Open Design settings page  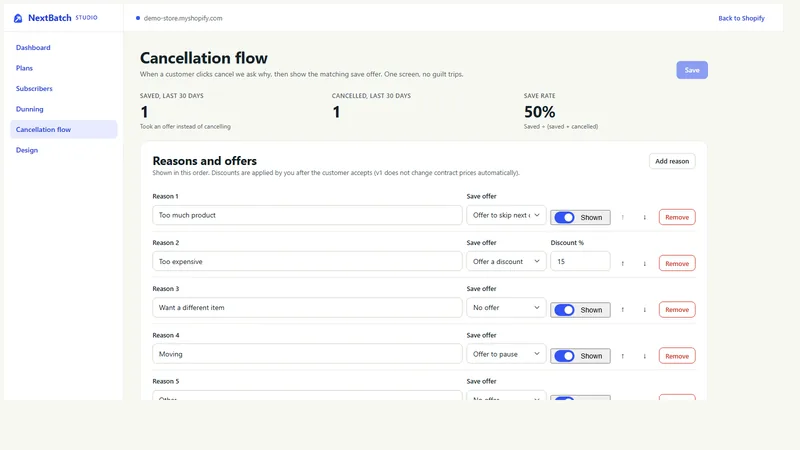27,150
